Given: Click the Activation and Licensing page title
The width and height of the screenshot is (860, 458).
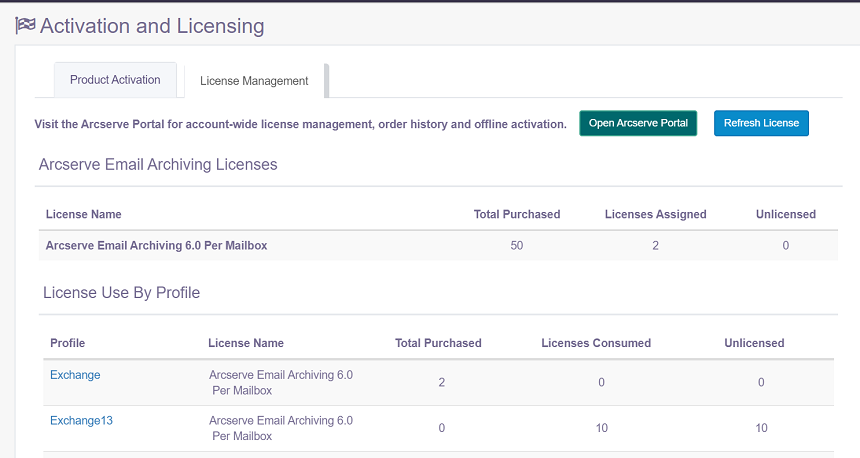Looking at the screenshot, I should [x=152, y=26].
